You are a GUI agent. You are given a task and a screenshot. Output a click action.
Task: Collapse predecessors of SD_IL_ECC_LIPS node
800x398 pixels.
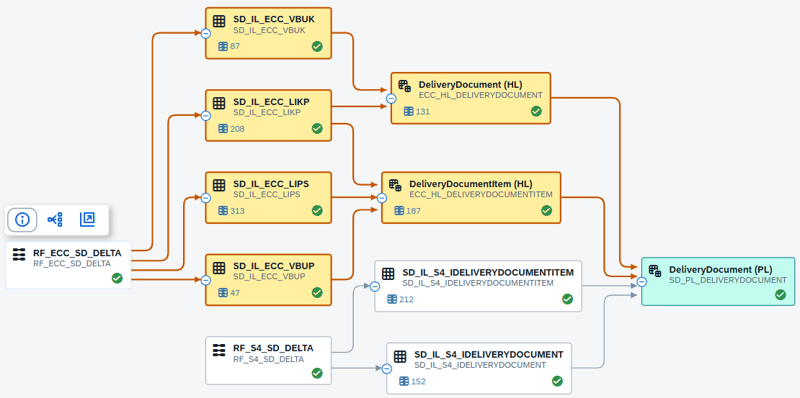206,198
